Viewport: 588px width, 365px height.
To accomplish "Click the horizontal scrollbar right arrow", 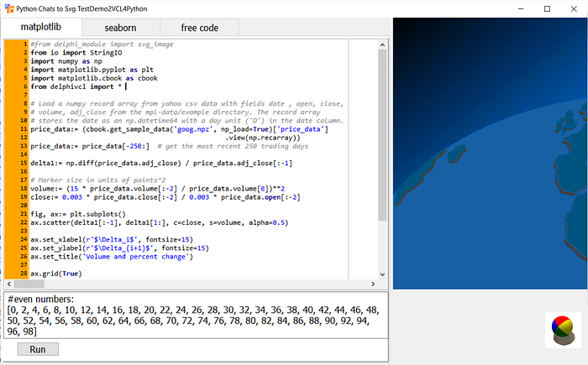I will [x=373, y=284].
